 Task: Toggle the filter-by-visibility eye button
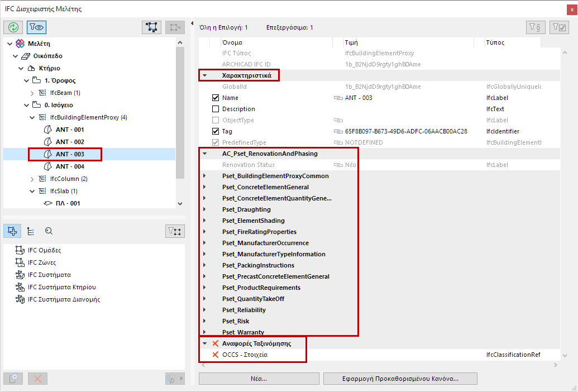[x=36, y=27]
